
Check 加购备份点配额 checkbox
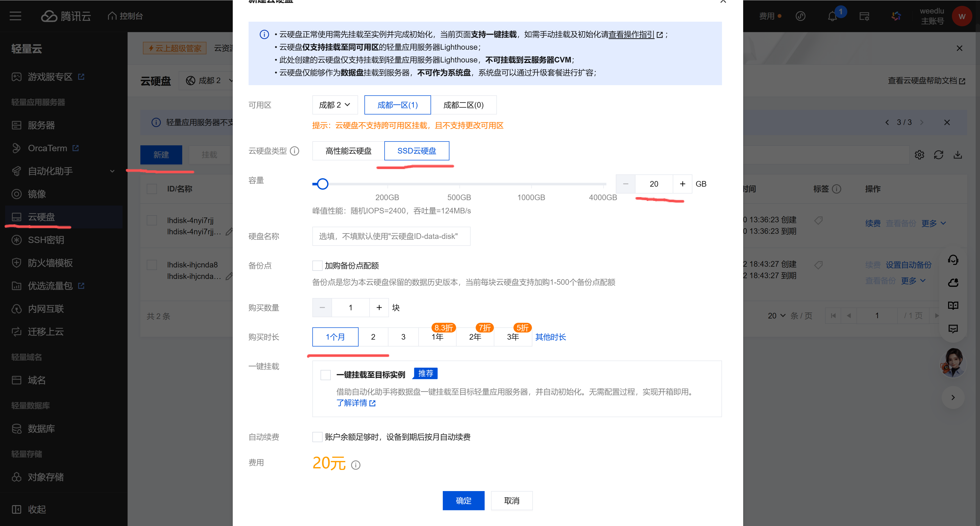pos(317,266)
